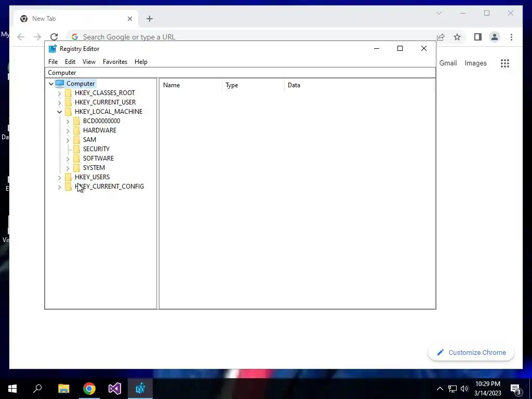The width and height of the screenshot is (532, 399).
Task: Open the Gmail link in Chrome
Action: [x=448, y=63]
